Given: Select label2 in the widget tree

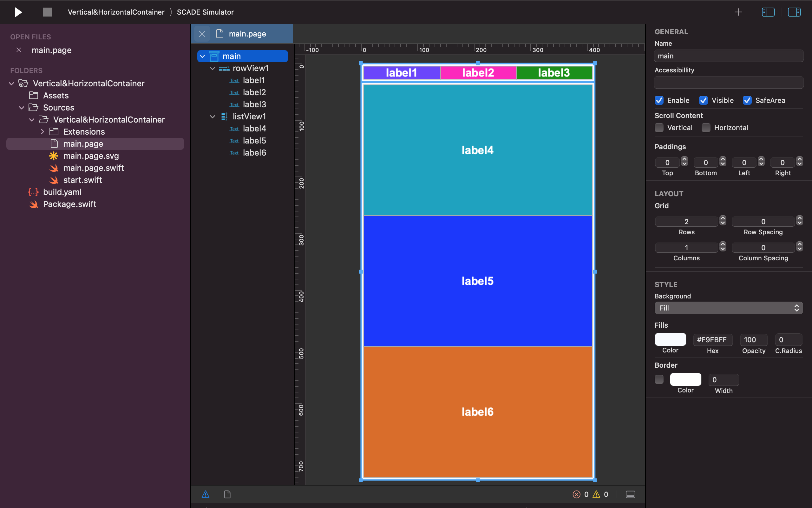Looking at the screenshot, I should (254, 92).
